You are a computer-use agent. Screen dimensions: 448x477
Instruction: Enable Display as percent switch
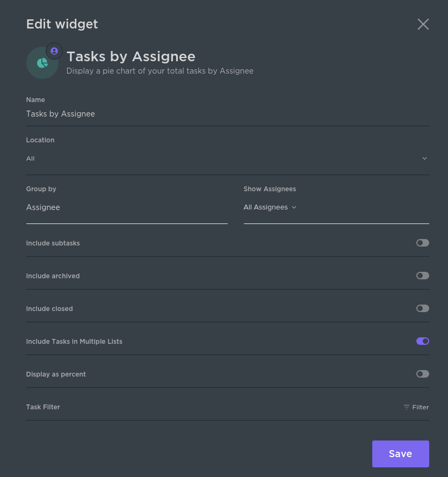pos(422,374)
